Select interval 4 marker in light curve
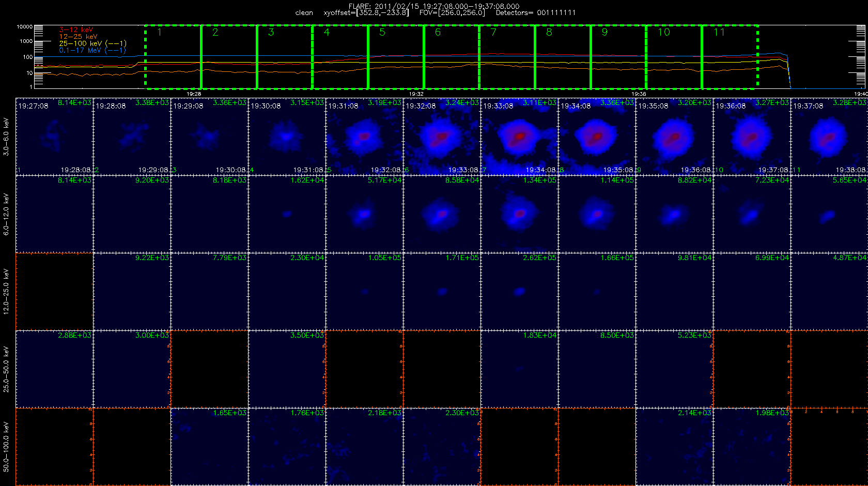 pyautogui.click(x=327, y=33)
